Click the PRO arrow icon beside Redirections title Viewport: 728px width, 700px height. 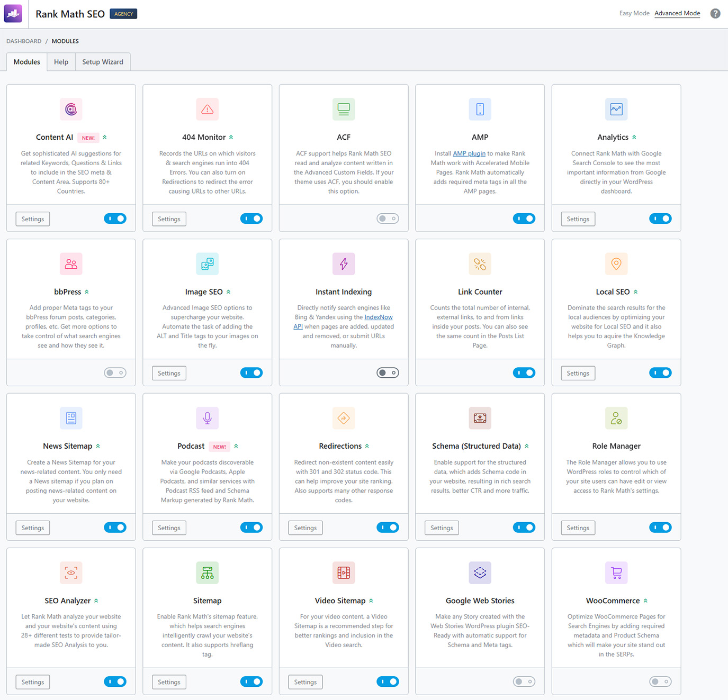click(367, 446)
